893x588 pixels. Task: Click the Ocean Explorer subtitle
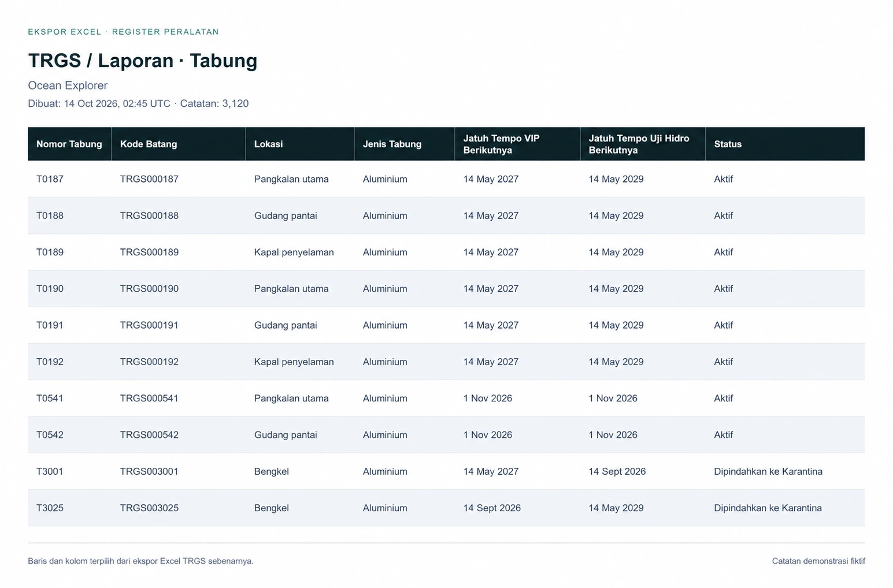pos(68,85)
